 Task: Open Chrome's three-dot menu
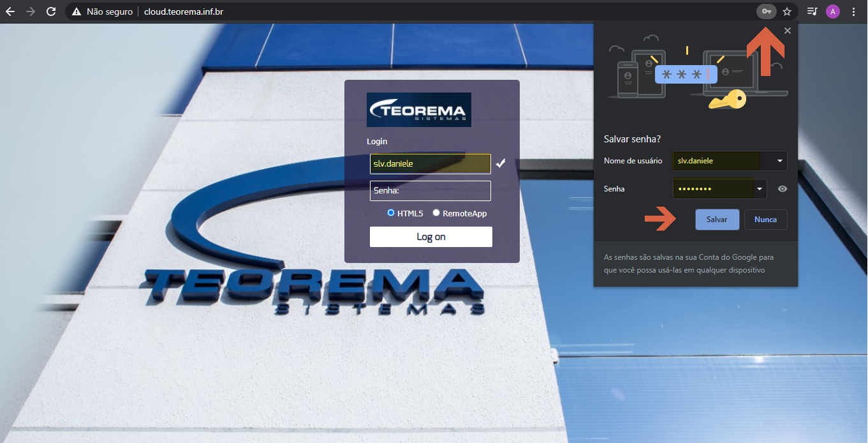tap(853, 11)
